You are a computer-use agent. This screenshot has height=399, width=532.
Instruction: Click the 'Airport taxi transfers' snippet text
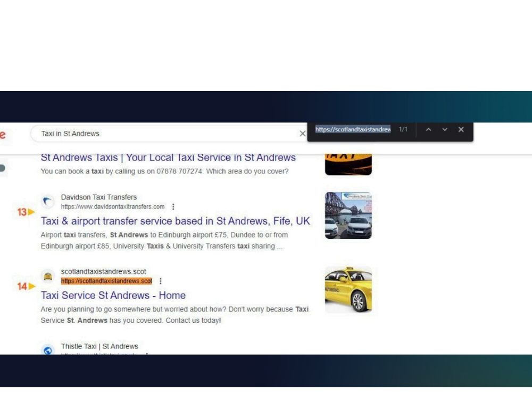pyautogui.click(x=164, y=240)
